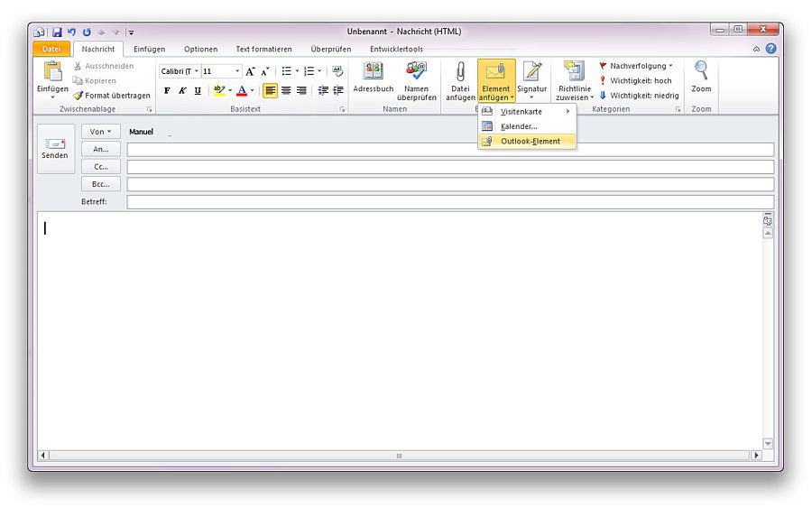Screen dimensions: 812x508
Task: Toggle align text left
Action: click(x=271, y=90)
